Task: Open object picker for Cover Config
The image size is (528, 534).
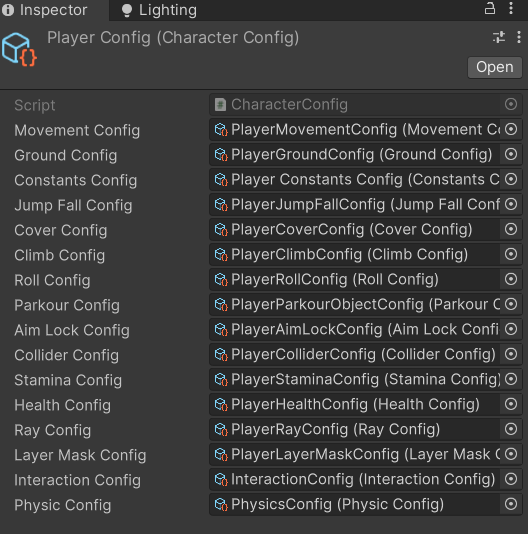Action: (x=511, y=229)
